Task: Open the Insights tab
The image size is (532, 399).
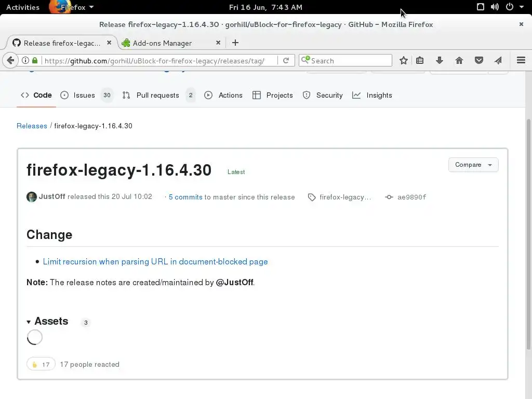Action: [x=372, y=96]
